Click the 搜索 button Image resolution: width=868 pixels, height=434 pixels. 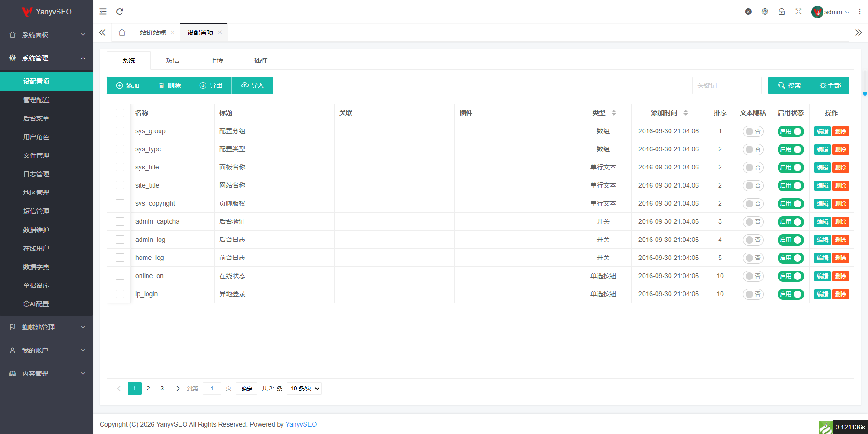point(789,85)
